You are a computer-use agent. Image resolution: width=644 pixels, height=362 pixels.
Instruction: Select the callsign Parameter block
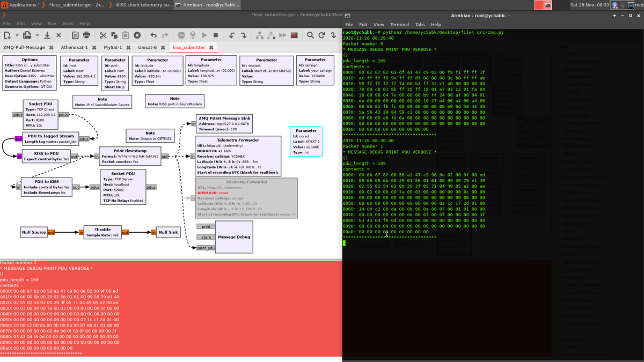point(315,70)
